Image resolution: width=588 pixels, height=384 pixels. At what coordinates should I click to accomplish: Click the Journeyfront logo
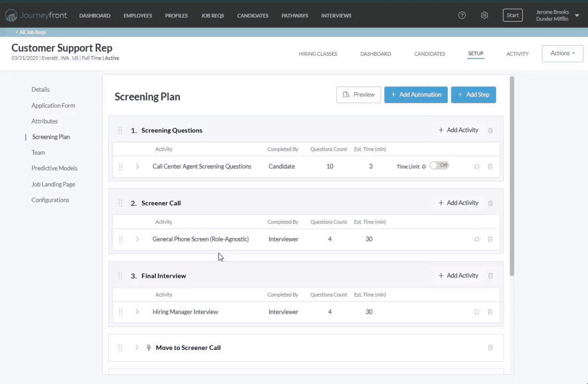[x=36, y=15]
